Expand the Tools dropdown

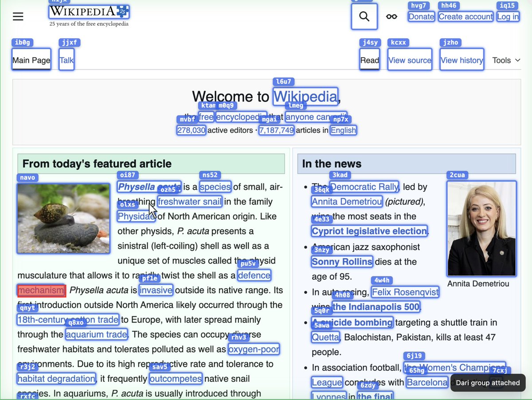click(x=506, y=60)
